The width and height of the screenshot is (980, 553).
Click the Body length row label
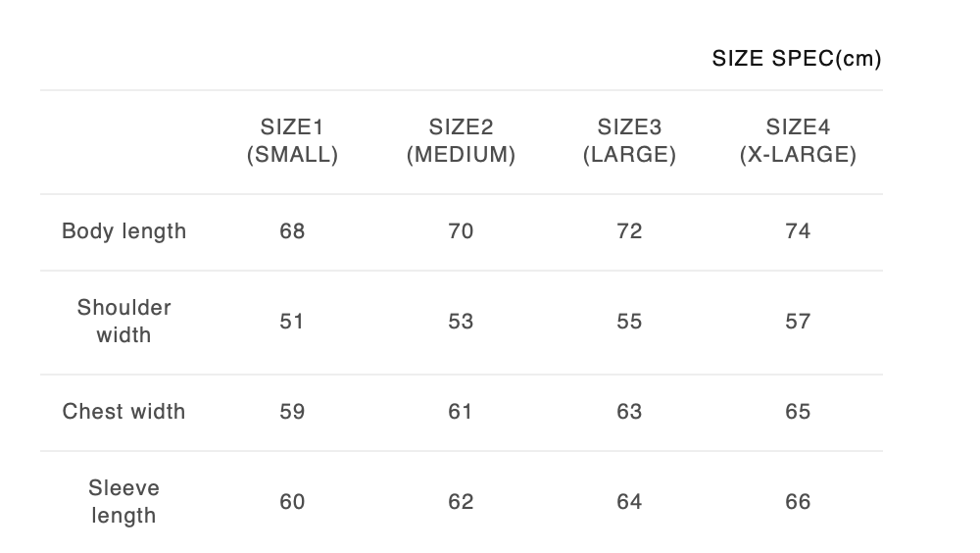[123, 231]
